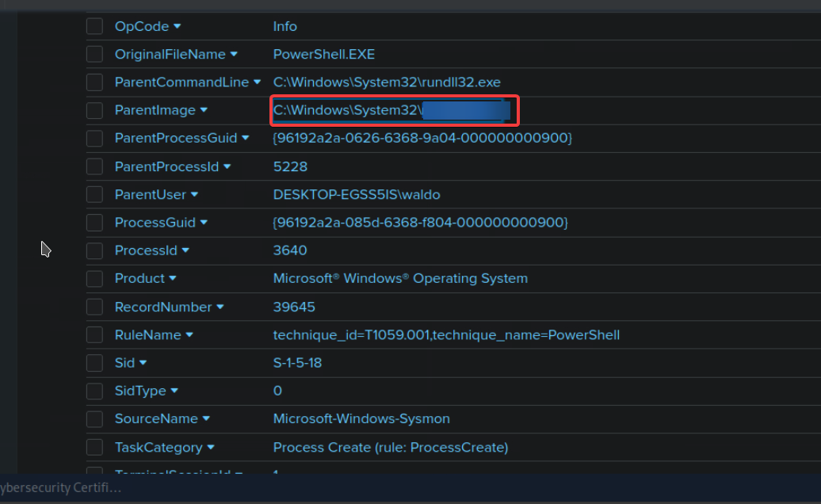Screen dimensions: 821x504
Task: Tick the SourceName field checkbox
Action: point(94,418)
